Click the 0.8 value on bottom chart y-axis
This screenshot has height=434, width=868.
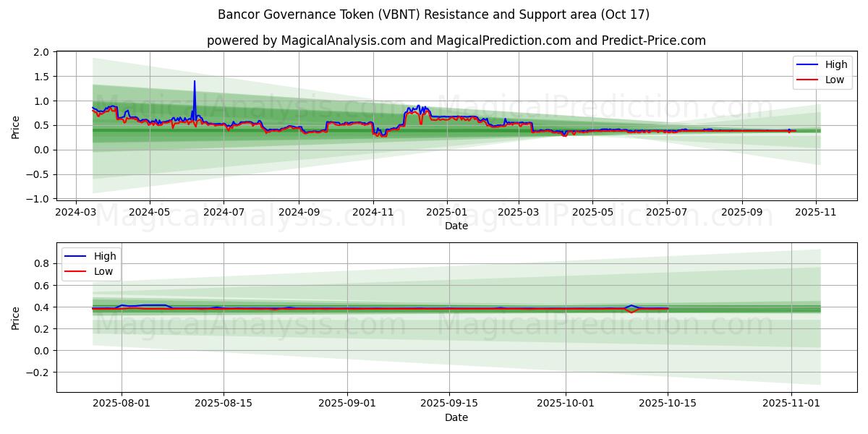coord(42,264)
